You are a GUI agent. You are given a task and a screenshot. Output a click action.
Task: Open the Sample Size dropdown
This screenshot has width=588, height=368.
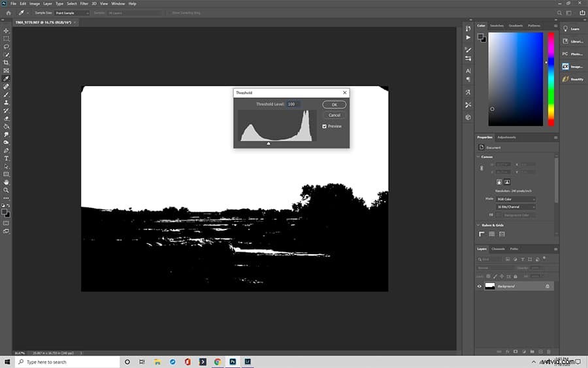(x=72, y=13)
